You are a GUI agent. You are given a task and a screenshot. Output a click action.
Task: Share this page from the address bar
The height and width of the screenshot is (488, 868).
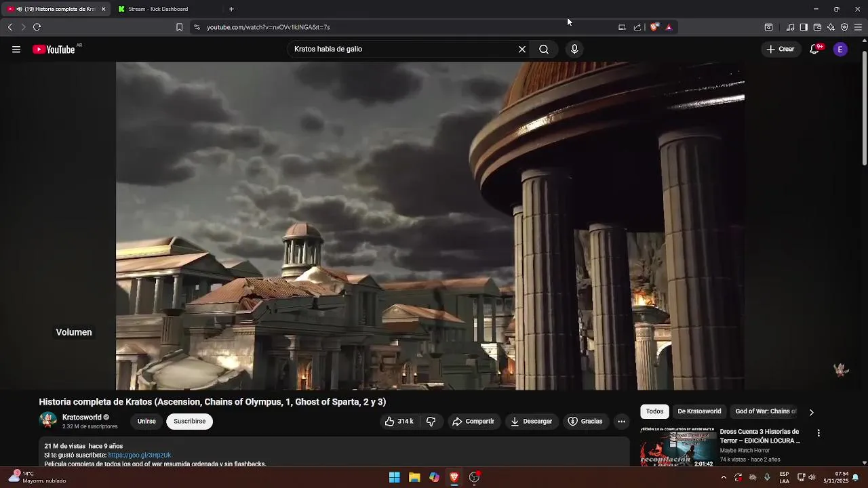click(x=637, y=27)
